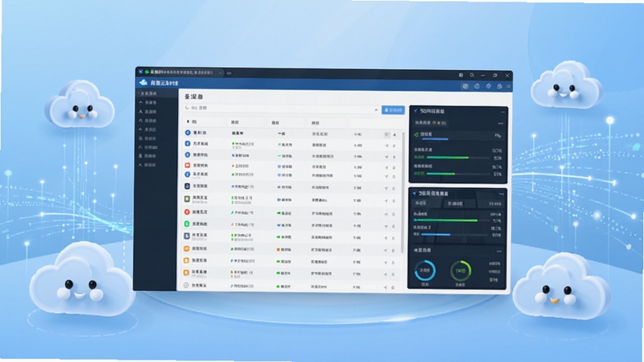Click the tag icon in the header toolbar
The width and height of the screenshot is (644, 362).
point(489,86)
